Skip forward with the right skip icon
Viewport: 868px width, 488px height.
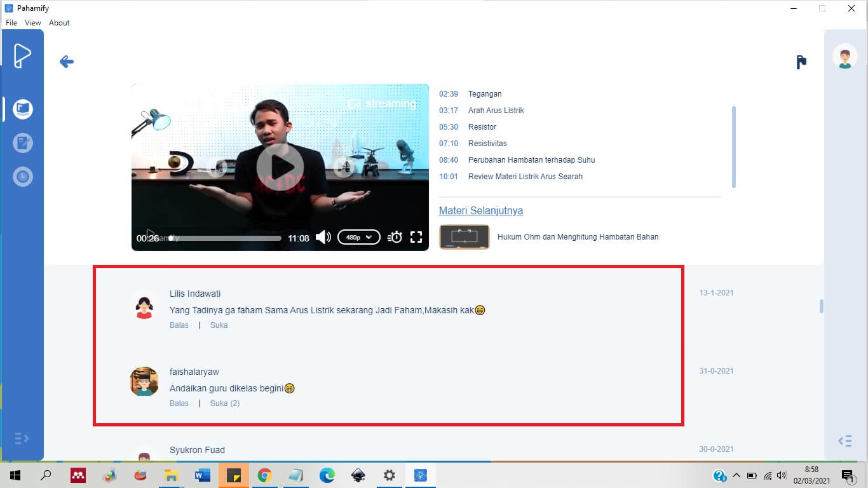(344, 167)
